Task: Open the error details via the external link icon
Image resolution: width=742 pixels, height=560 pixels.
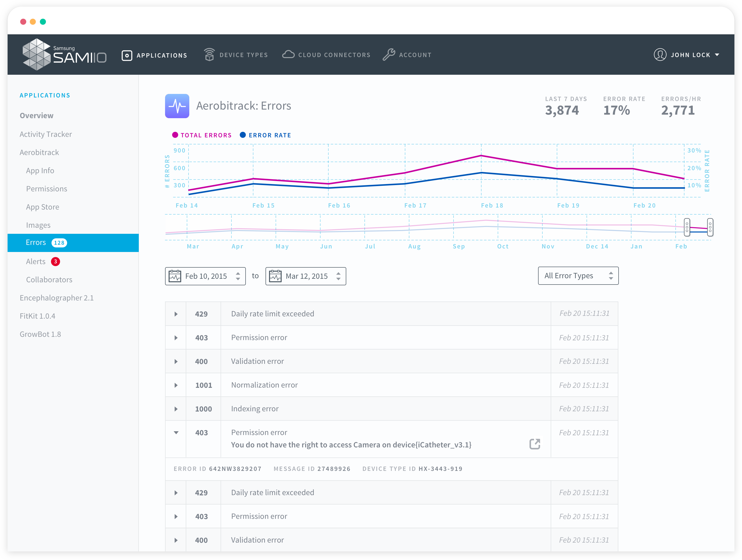Action: tap(534, 444)
